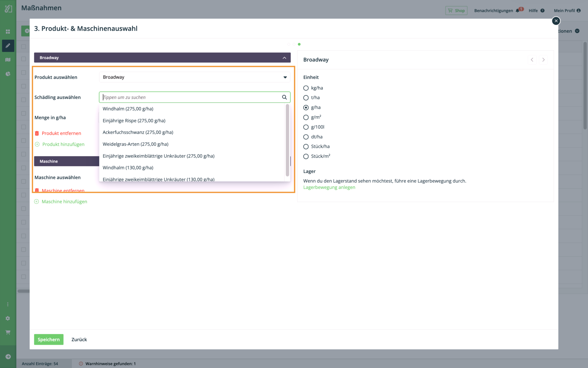The height and width of the screenshot is (368, 588).
Task: Click the Warnhinweise gefunden: 1 status text
Action: 111,364
